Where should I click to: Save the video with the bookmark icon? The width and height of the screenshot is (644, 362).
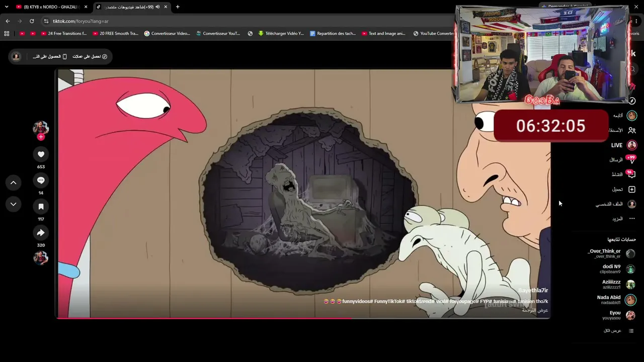[x=41, y=207]
